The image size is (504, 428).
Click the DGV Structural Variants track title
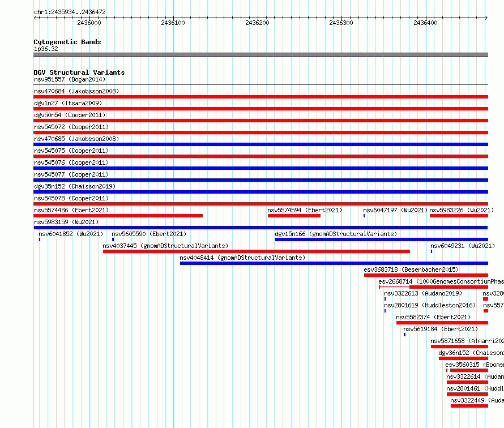pyautogui.click(x=79, y=72)
